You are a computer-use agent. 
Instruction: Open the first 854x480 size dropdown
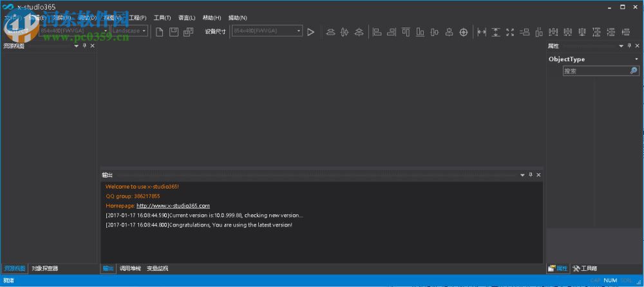coord(106,31)
